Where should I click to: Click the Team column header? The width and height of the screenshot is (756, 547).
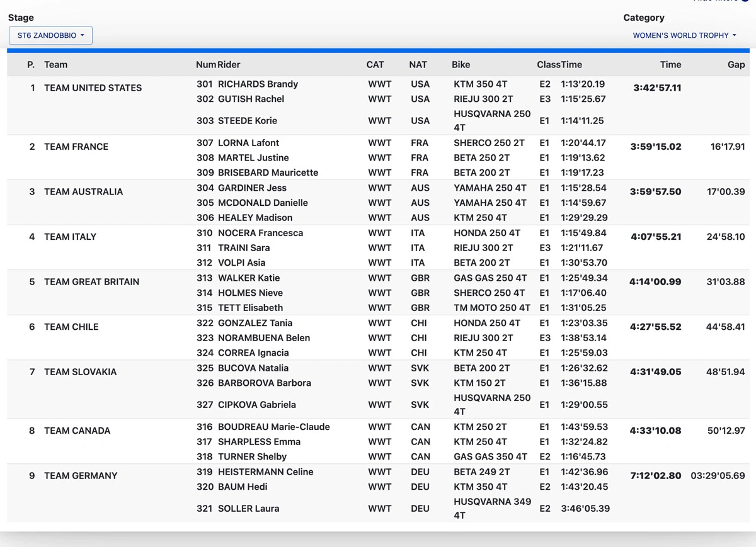click(x=56, y=64)
